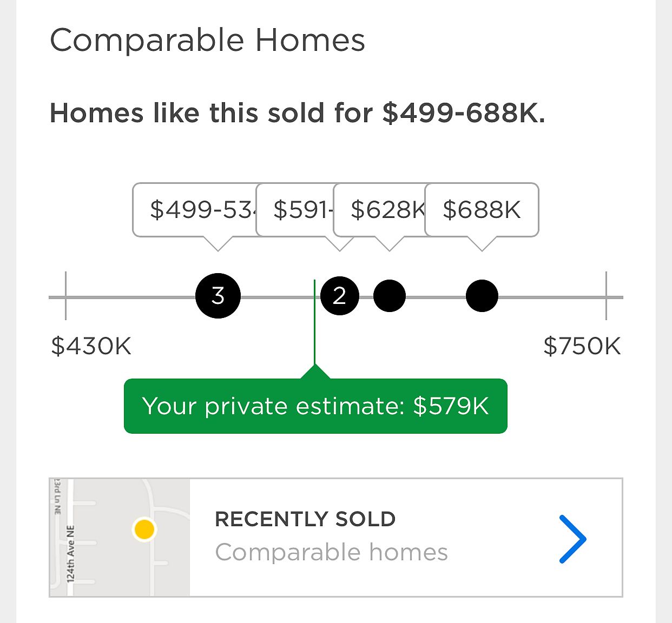Tap the $628K price bubble
This screenshot has width=672, height=623.
380,210
